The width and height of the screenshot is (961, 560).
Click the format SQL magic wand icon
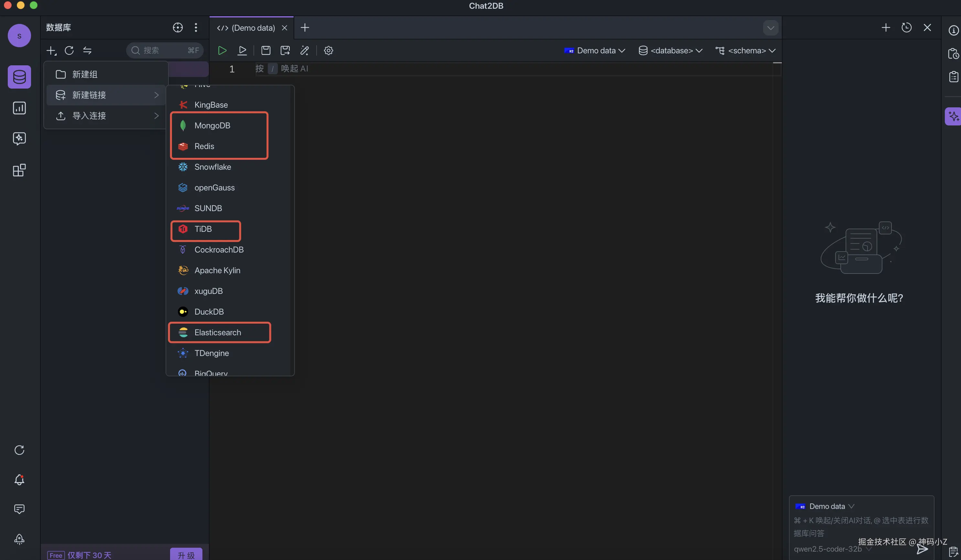(x=304, y=50)
